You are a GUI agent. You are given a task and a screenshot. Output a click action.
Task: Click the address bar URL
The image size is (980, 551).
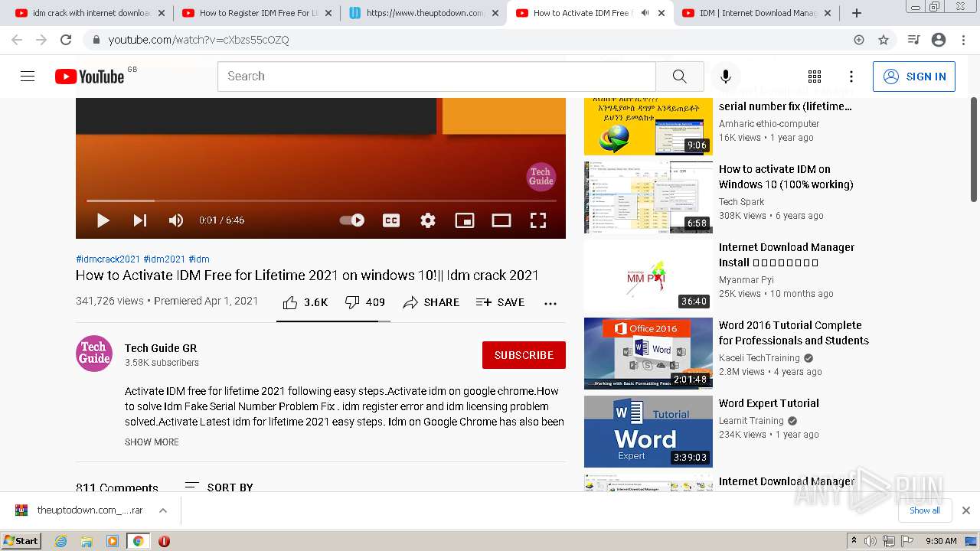[199, 40]
